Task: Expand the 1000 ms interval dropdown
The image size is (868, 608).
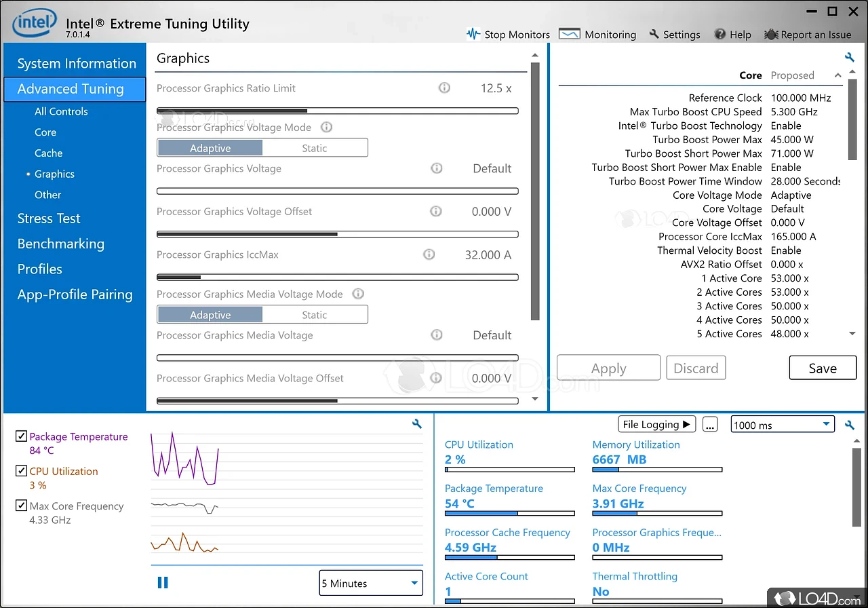Action: [x=782, y=425]
